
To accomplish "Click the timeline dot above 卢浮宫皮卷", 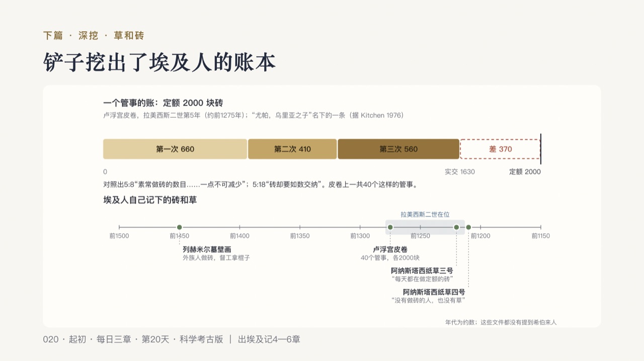I will 390,227.
